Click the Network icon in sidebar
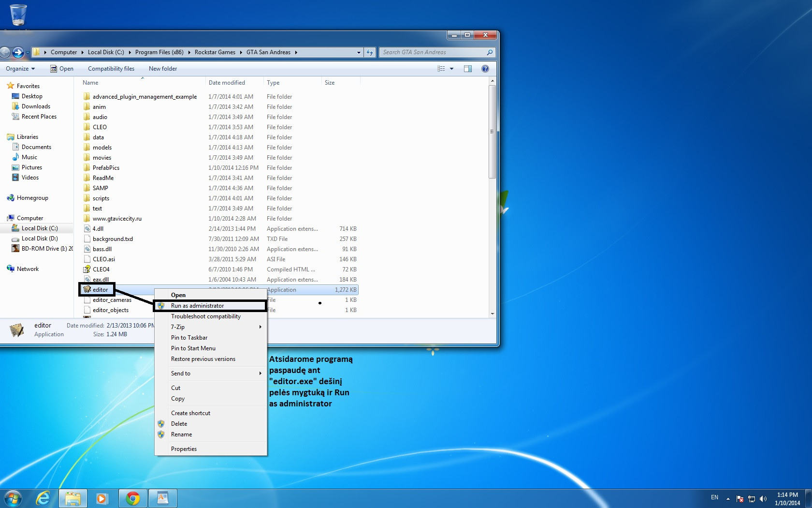812x508 pixels. pyautogui.click(x=11, y=269)
